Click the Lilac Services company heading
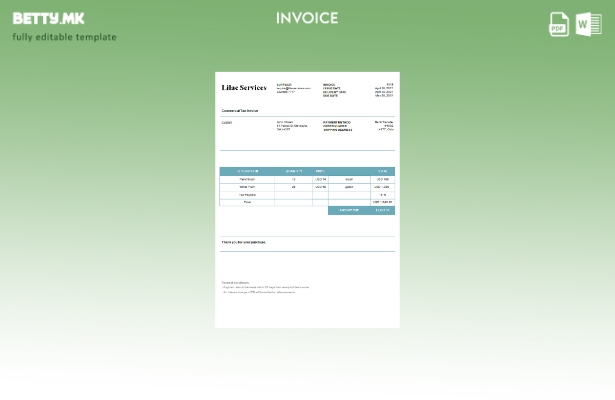This screenshot has height=400, width=615. pos(244,88)
